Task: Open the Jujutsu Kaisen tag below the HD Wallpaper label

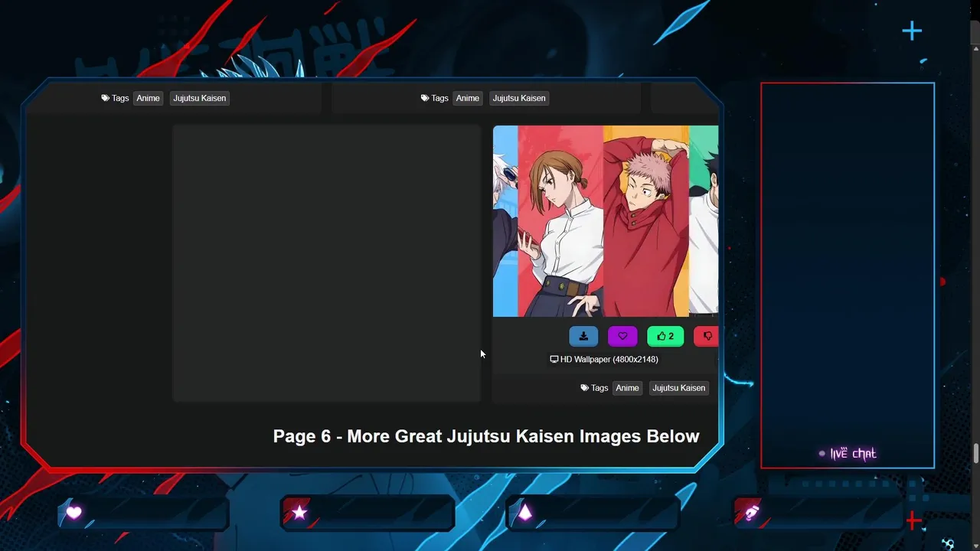Action: (679, 388)
